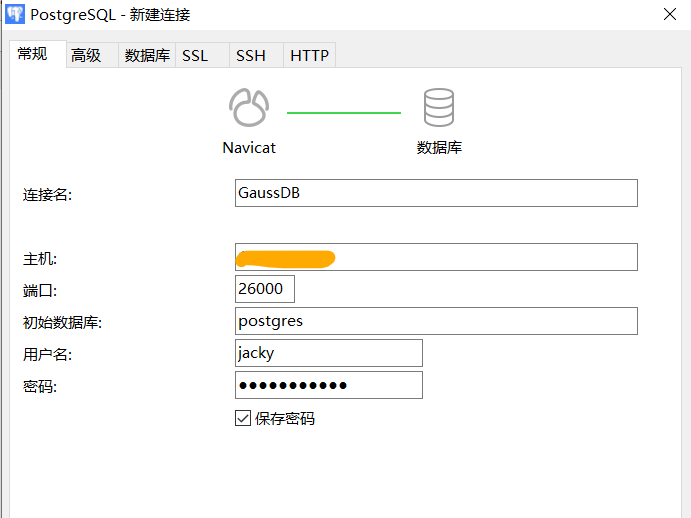
Task: Click the Navicat logo icon
Action: tap(249, 108)
